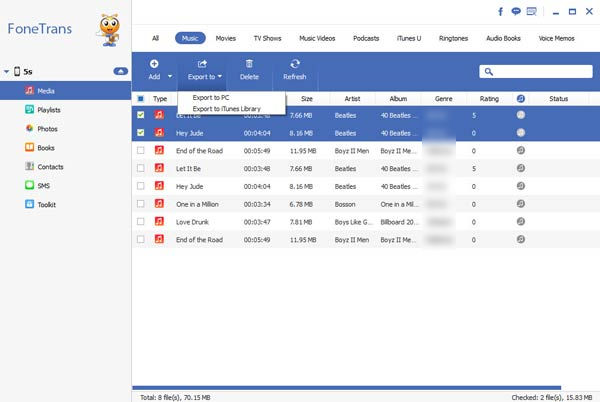
Task: Check the last End of the Road checkbox
Action: point(140,239)
